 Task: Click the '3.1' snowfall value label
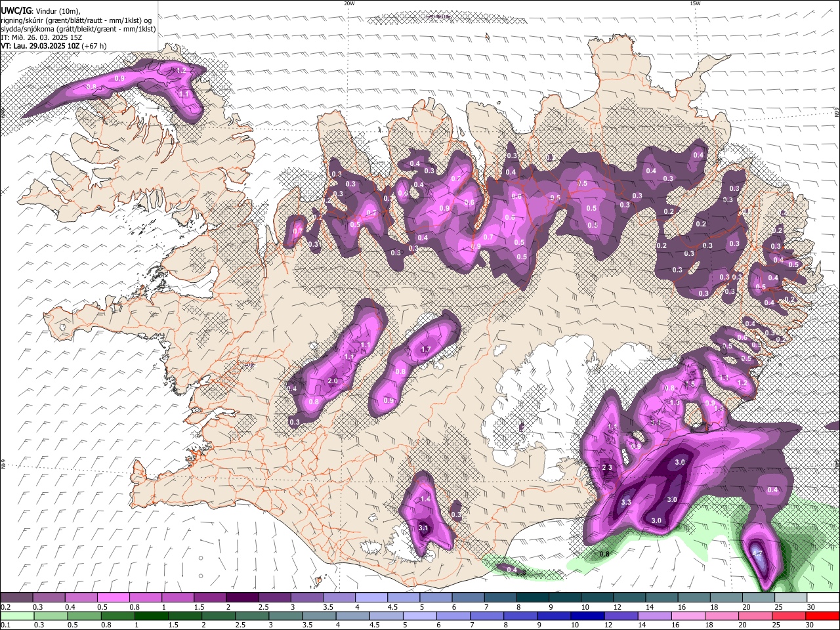pos(423,528)
